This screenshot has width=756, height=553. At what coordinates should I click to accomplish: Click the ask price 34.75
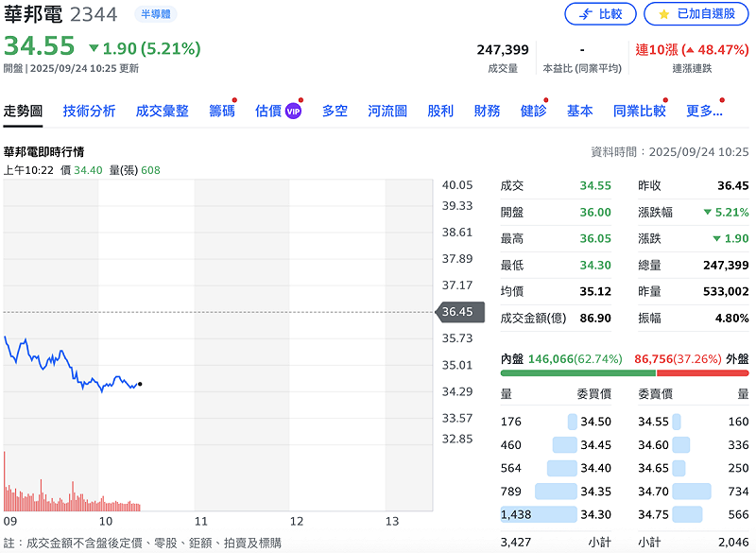pos(653,515)
